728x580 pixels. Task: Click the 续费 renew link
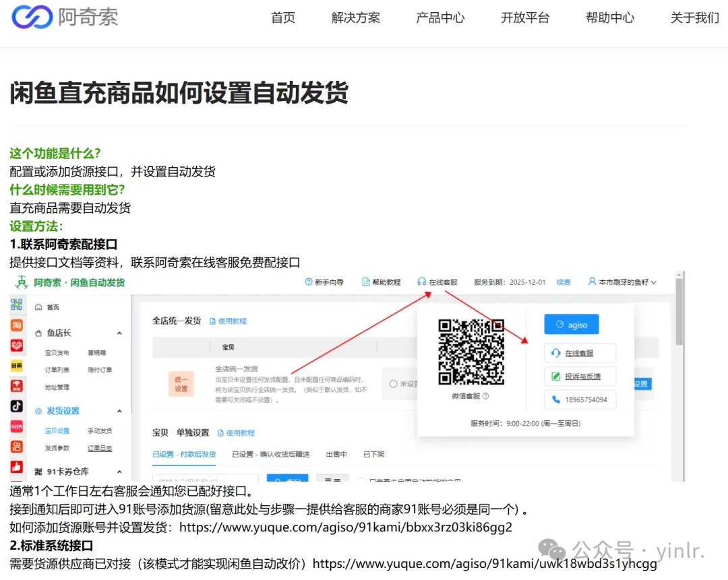tap(563, 282)
